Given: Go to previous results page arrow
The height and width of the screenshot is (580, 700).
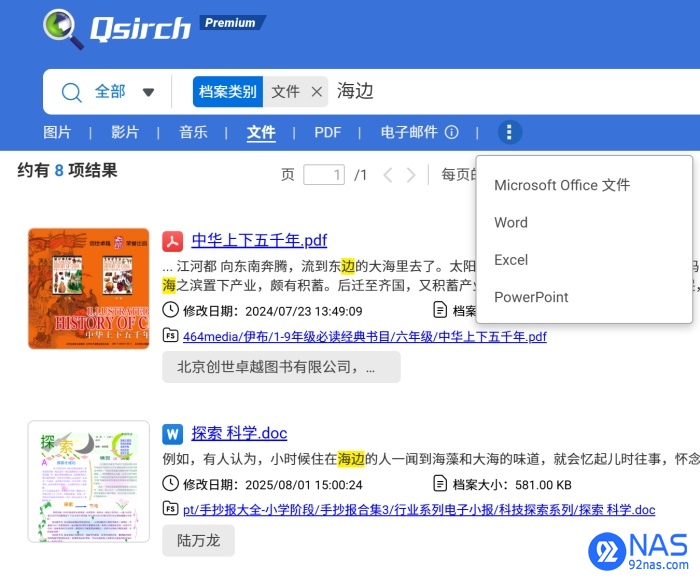Looking at the screenshot, I should (388, 175).
